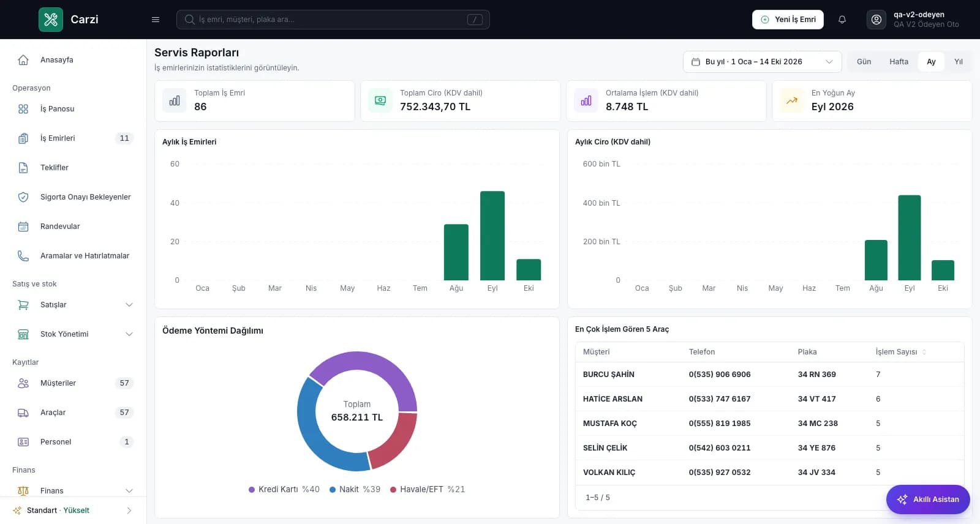Click the İş Panosu grid icon
980x524 pixels.
[23, 109]
